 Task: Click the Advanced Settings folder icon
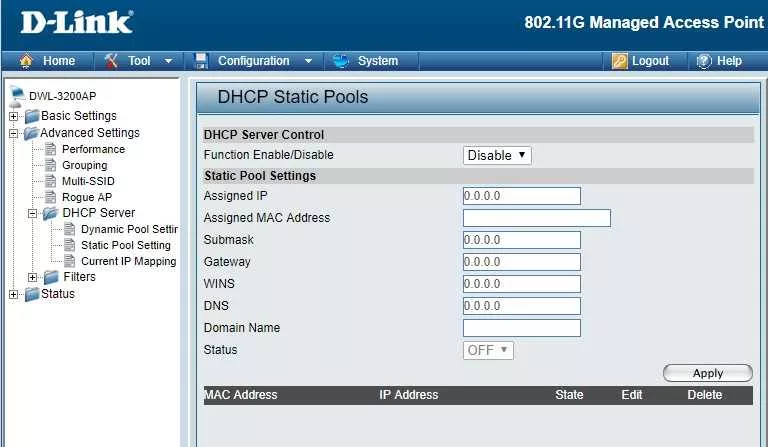(x=31, y=133)
